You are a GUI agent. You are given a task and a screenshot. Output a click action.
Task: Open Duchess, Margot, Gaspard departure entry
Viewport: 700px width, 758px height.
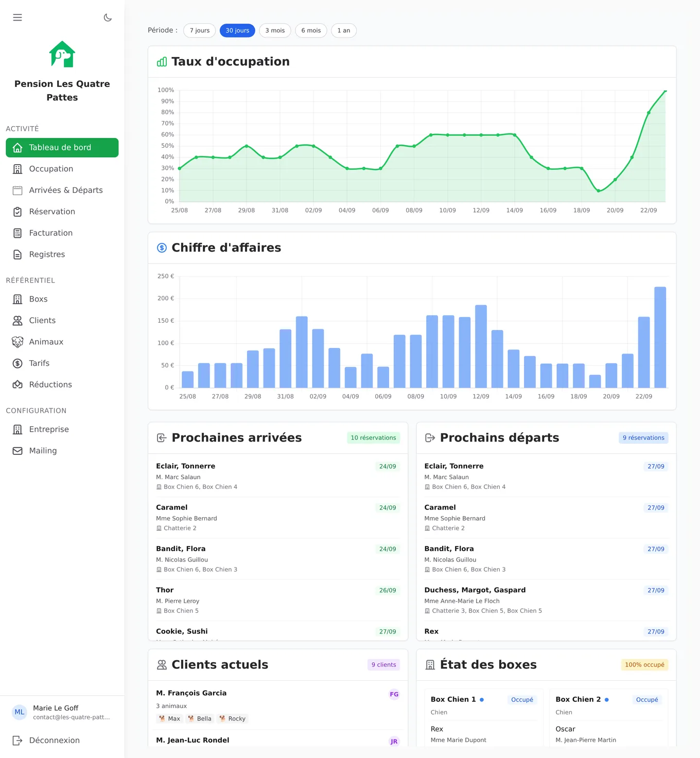pyautogui.click(x=546, y=600)
